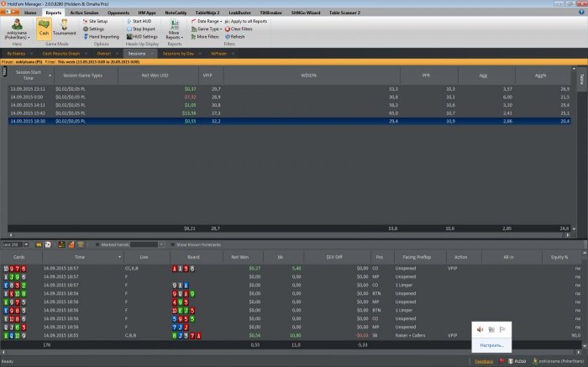The height and width of the screenshot is (367, 588).
Task: Open the SitNGo Wizard ribbon tab
Action: pos(306,13)
